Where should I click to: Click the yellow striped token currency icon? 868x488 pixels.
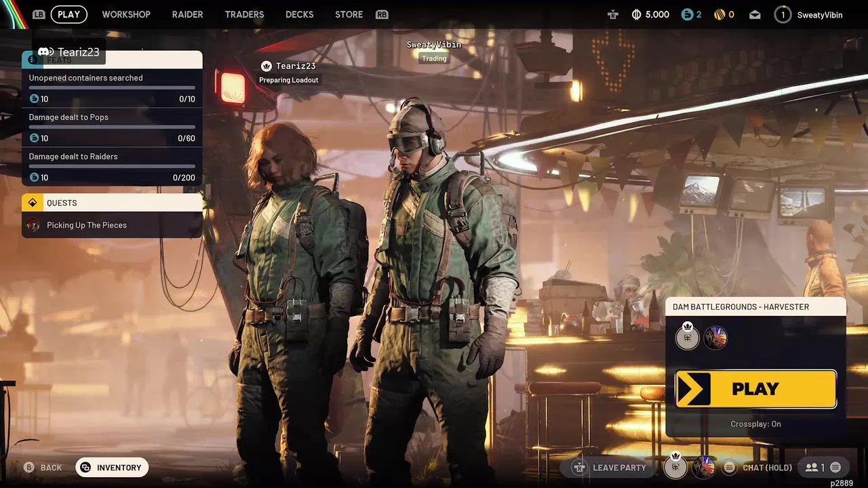pyautogui.click(x=719, y=14)
